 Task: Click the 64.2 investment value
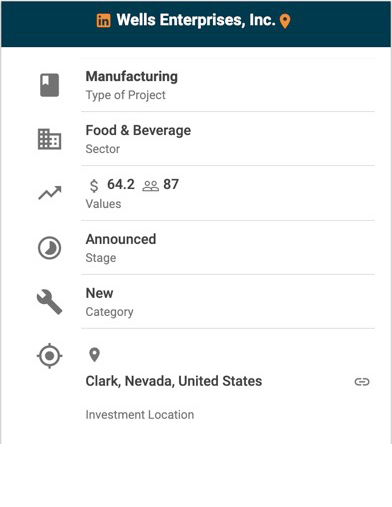(121, 184)
